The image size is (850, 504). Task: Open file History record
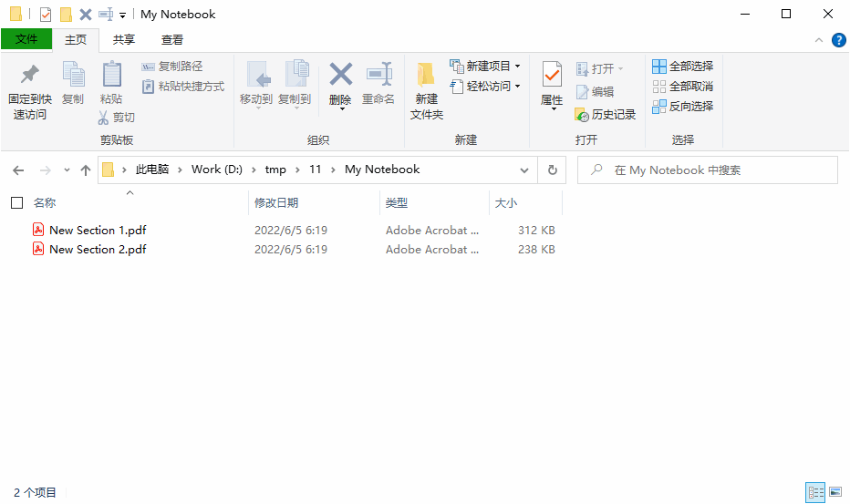pyautogui.click(x=605, y=114)
